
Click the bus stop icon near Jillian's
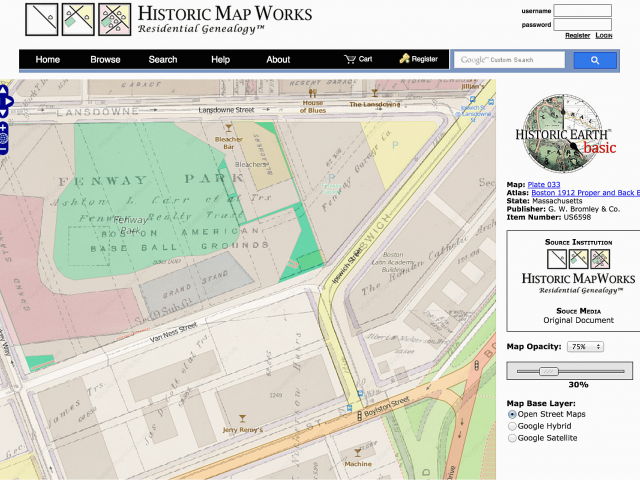pos(473,99)
